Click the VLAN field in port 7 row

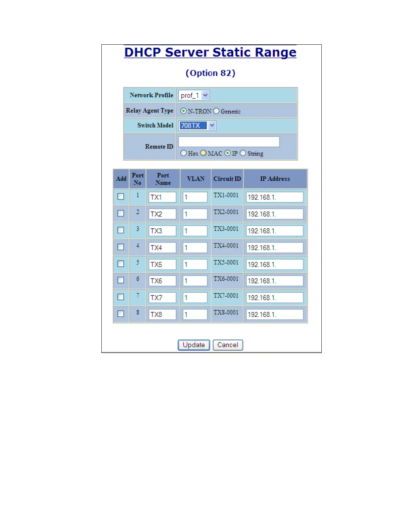click(195, 298)
